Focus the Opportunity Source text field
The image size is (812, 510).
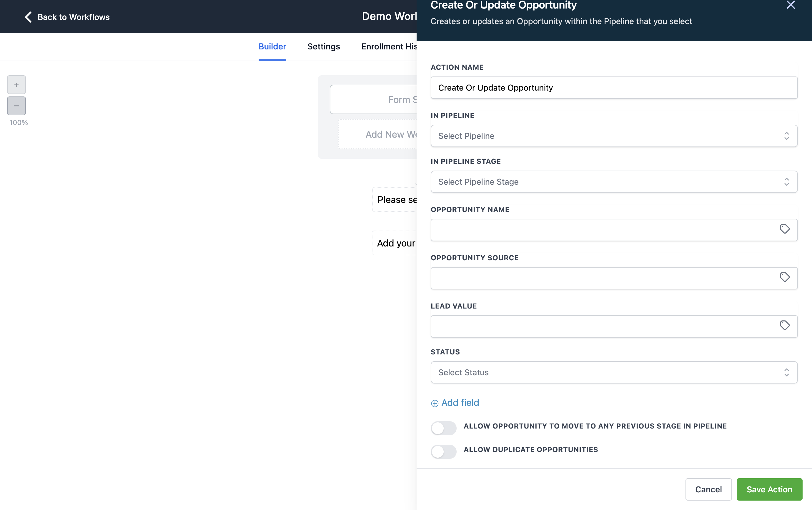614,278
